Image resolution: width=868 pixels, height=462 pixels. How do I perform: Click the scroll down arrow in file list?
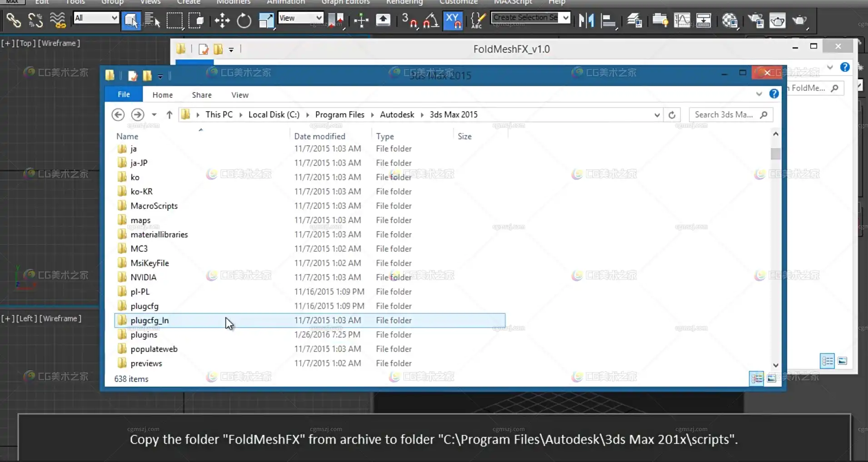tap(775, 365)
